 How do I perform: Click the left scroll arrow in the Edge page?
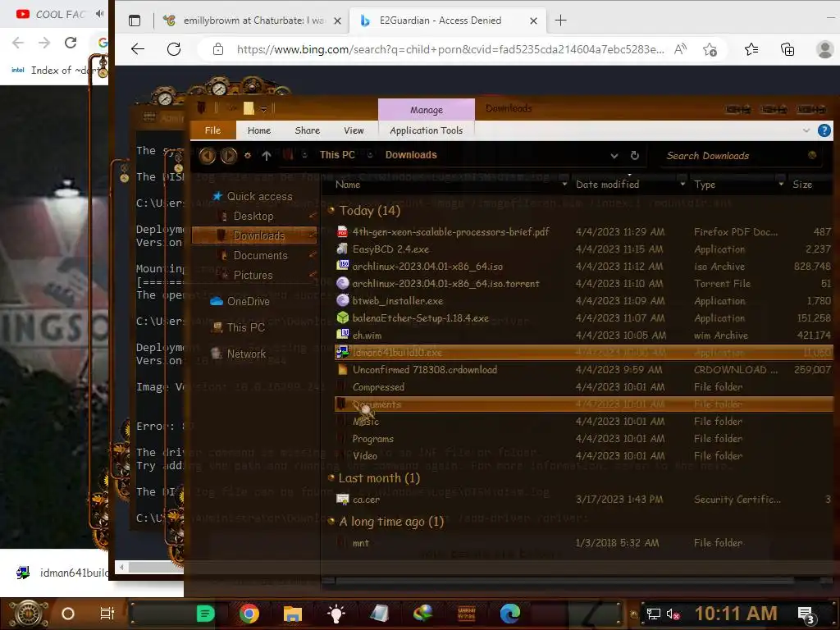click(x=121, y=567)
